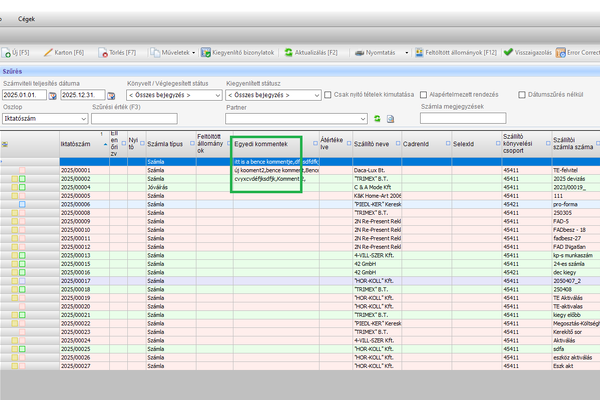Image resolution: width=600 pixels, height=400 pixels.
Task: Click green status icon in row 2025/00013
Action: [x=22, y=255]
